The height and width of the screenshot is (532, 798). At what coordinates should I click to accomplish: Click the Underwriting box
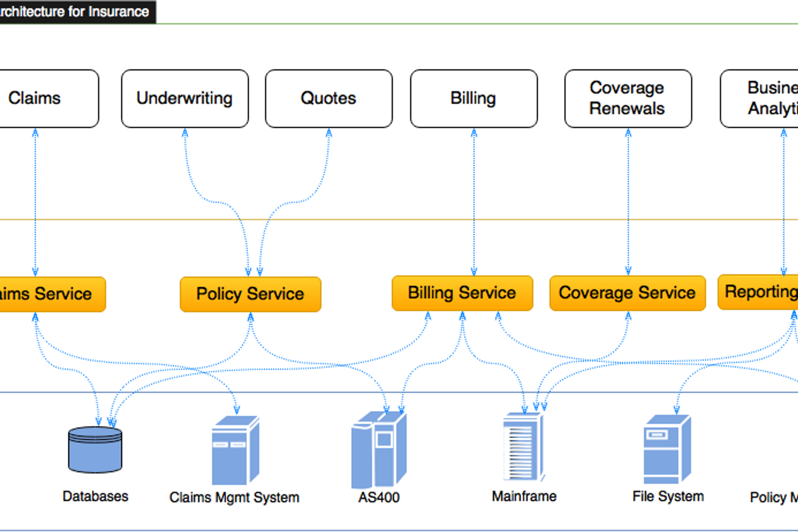(185, 98)
